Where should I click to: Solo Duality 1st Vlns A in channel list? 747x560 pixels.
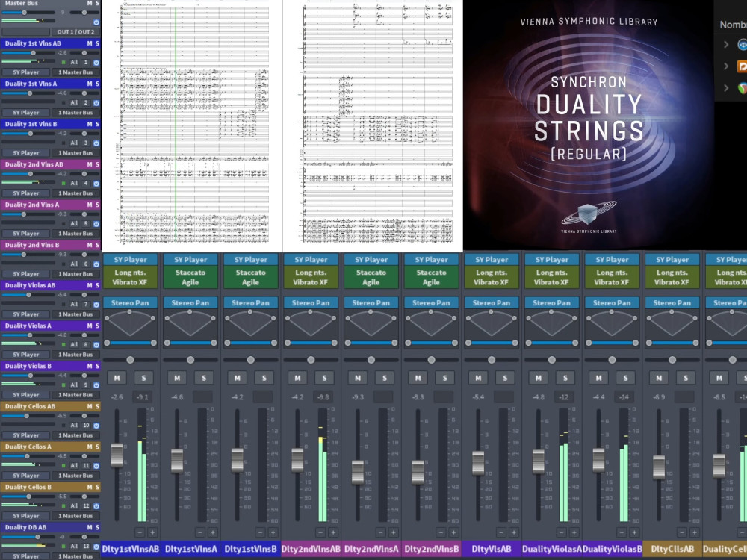coord(97,84)
